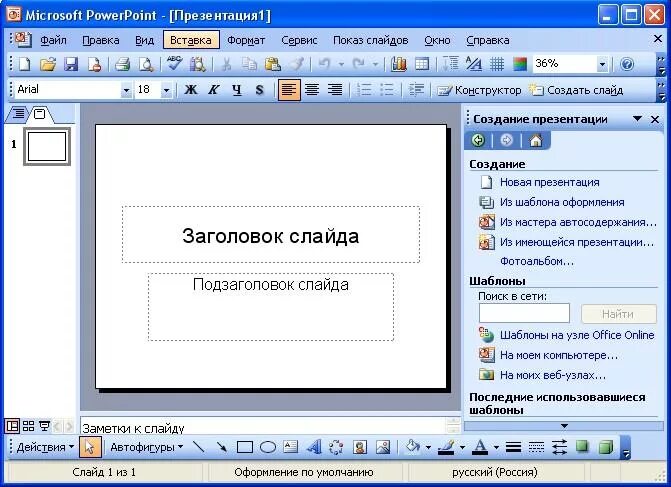The width and height of the screenshot is (671, 487).
Task: Open fill color dropdown arrow
Action: coord(428,448)
